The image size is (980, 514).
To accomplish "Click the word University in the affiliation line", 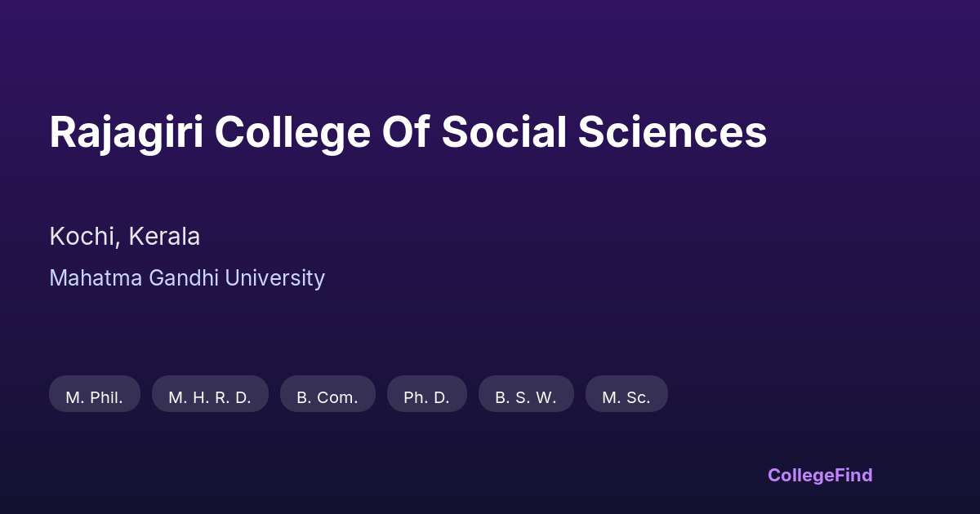I will click(x=274, y=278).
